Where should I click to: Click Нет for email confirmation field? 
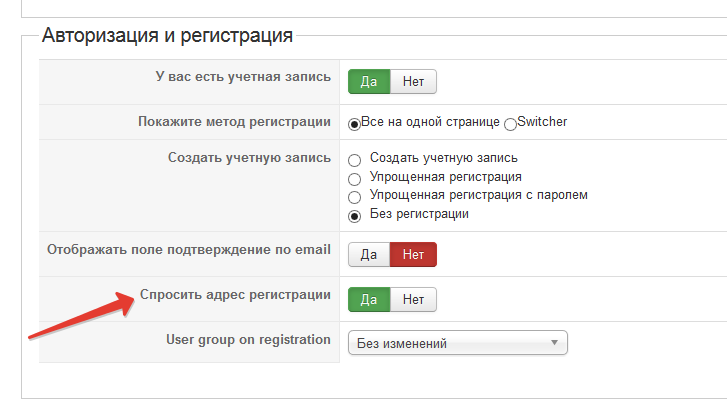[413, 254]
